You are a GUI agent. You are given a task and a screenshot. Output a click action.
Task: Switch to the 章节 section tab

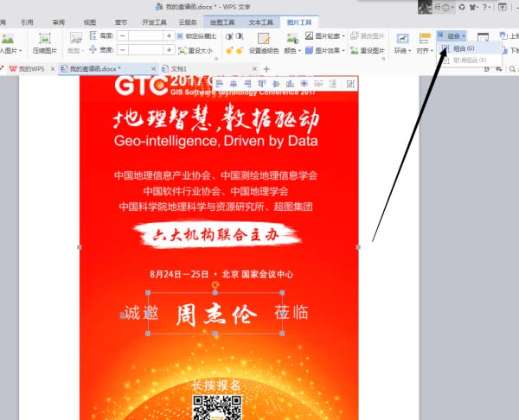click(121, 22)
